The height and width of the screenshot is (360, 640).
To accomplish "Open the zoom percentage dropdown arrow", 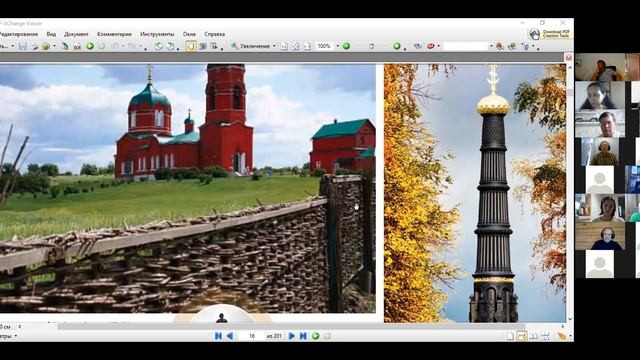I will (338, 46).
